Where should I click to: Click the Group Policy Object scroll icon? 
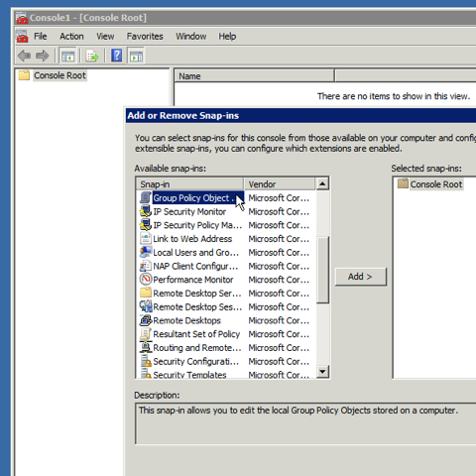[145, 197]
